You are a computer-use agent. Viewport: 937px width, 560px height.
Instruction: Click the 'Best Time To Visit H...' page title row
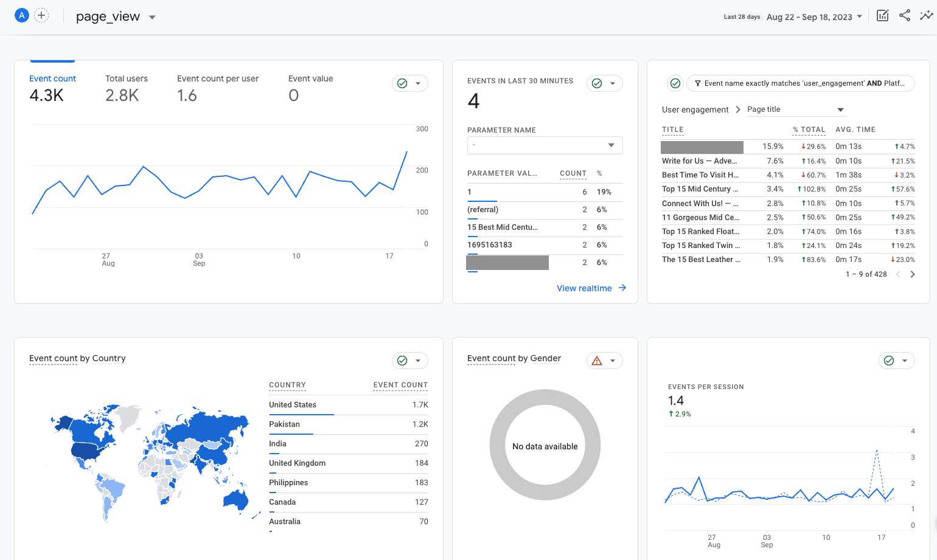tap(788, 175)
